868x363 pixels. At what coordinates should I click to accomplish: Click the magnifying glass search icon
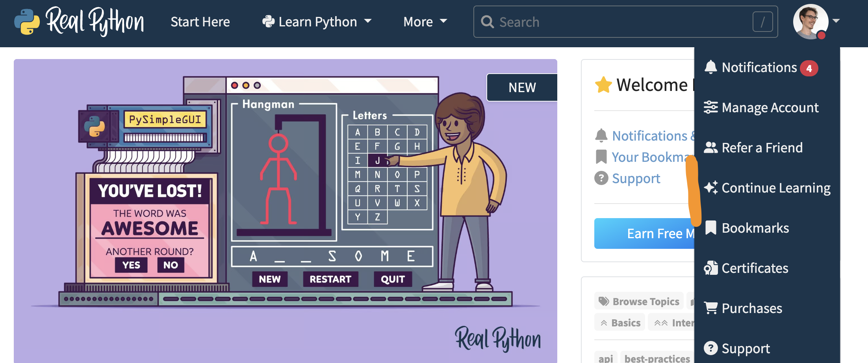[487, 22]
